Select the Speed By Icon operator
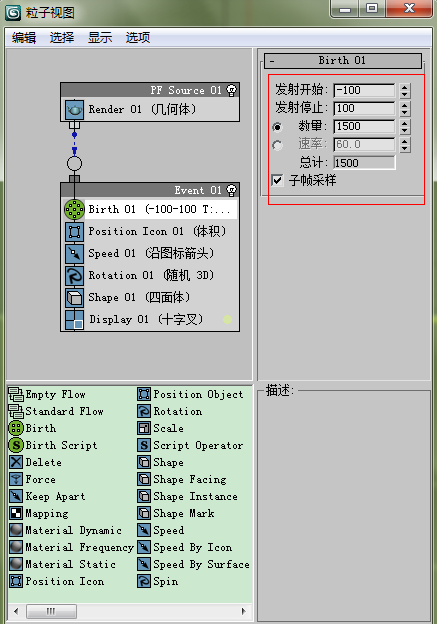The height and width of the screenshot is (624, 437). pyautogui.click(x=185, y=547)
